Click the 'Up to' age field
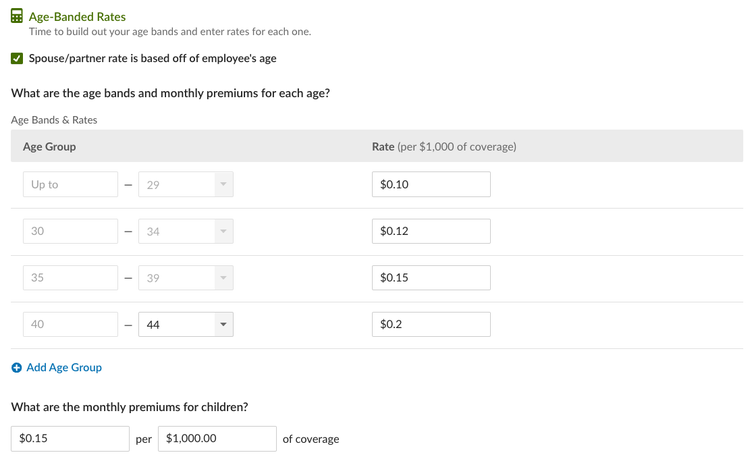This screenshot has height=457, width=750. click(x=70, y=184)
